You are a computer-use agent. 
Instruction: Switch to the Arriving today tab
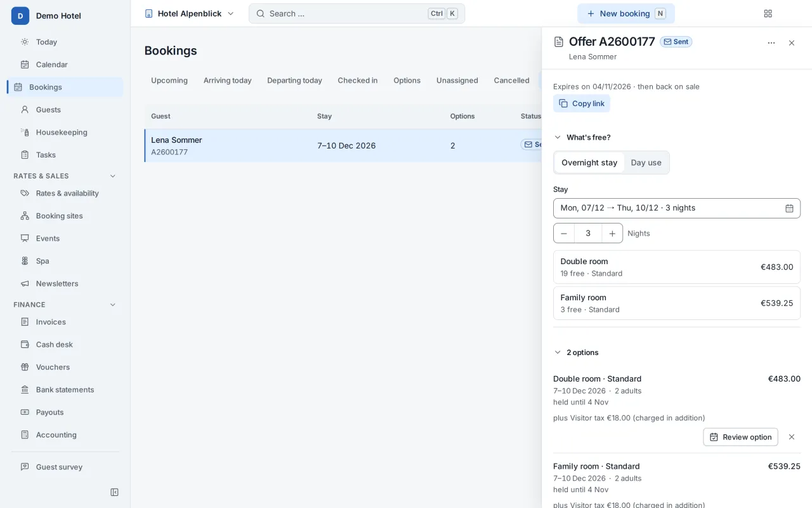point(228,81)
